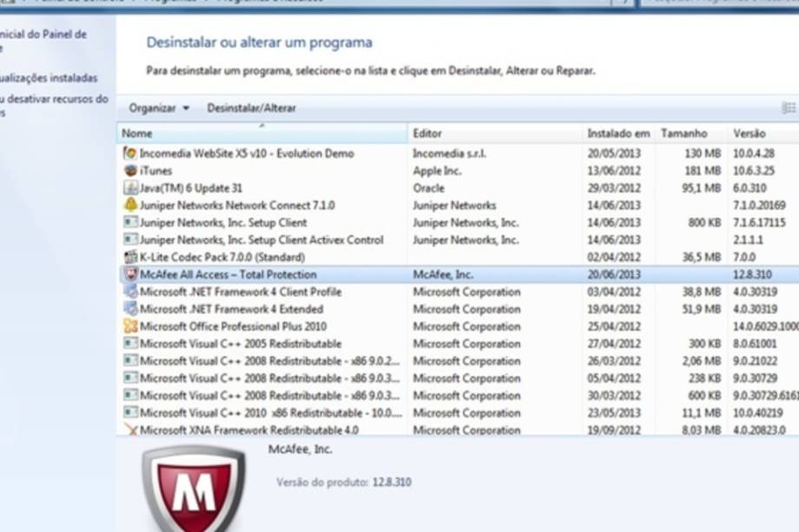This screenshot has height=532, width=799.
Task: Click the version 12.8.310 in the McAfee row
Action: (x=752, y=274)
